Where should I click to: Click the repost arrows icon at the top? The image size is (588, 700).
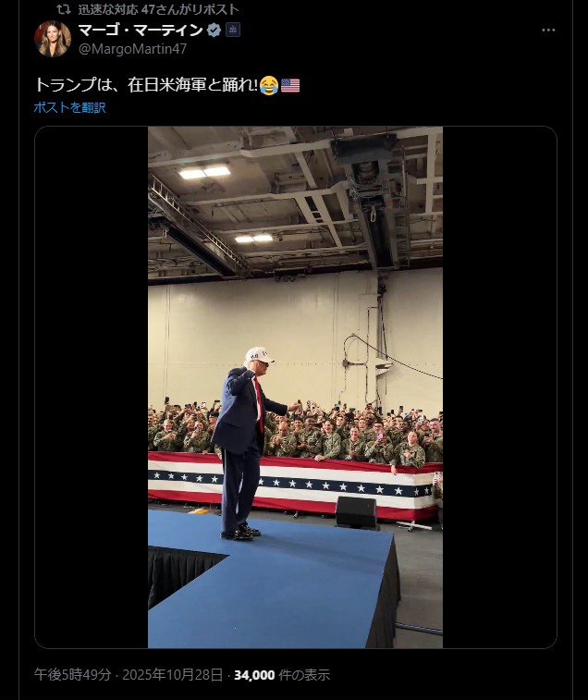click(x=64, y=9)
